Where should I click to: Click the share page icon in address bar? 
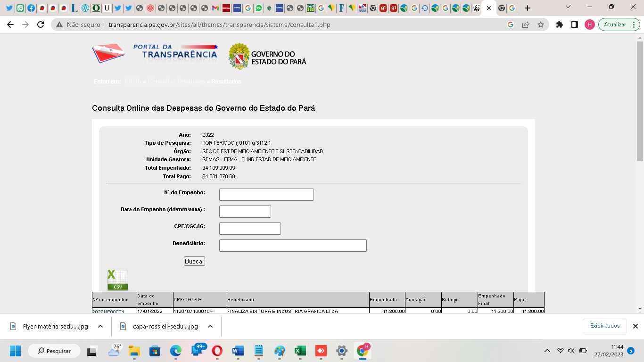point(526,25)
